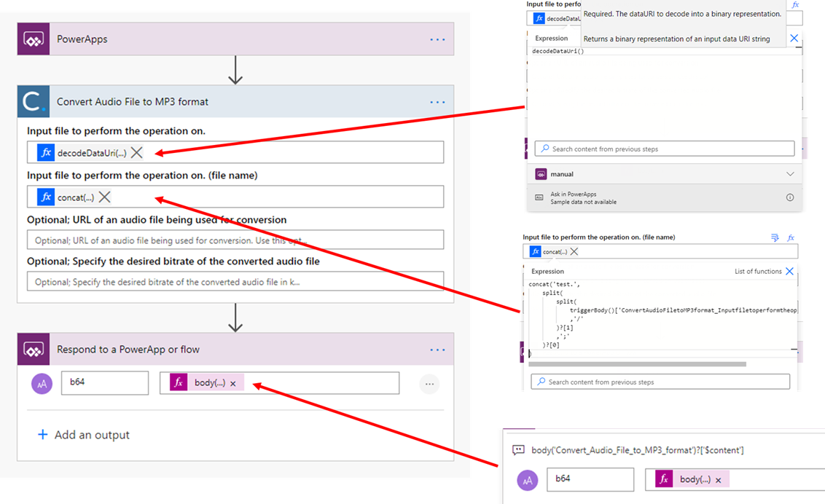Close the concat expression editor
The image size is (825, 504).
[x=789, y=271]
